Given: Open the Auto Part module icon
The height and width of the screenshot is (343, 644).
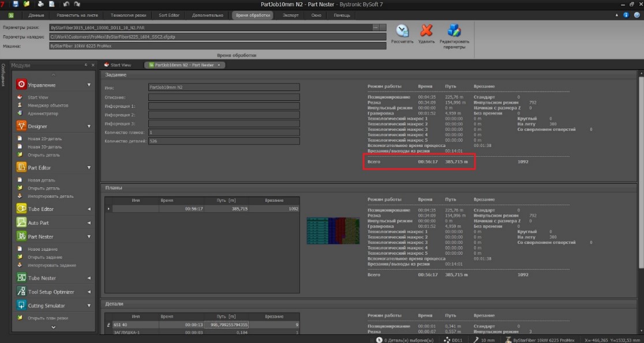Looking at the screenshot, I should (x=21, y=223).
